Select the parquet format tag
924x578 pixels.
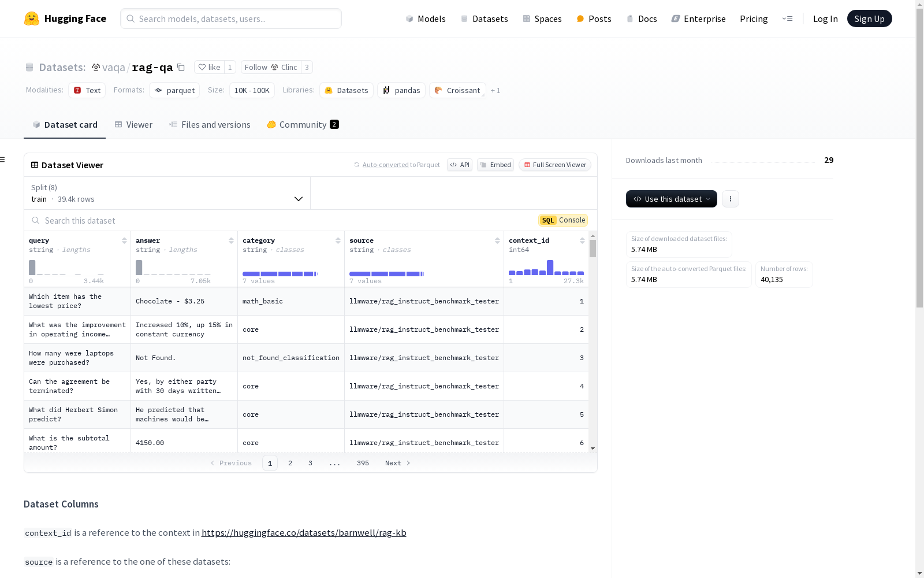[174, 90]
